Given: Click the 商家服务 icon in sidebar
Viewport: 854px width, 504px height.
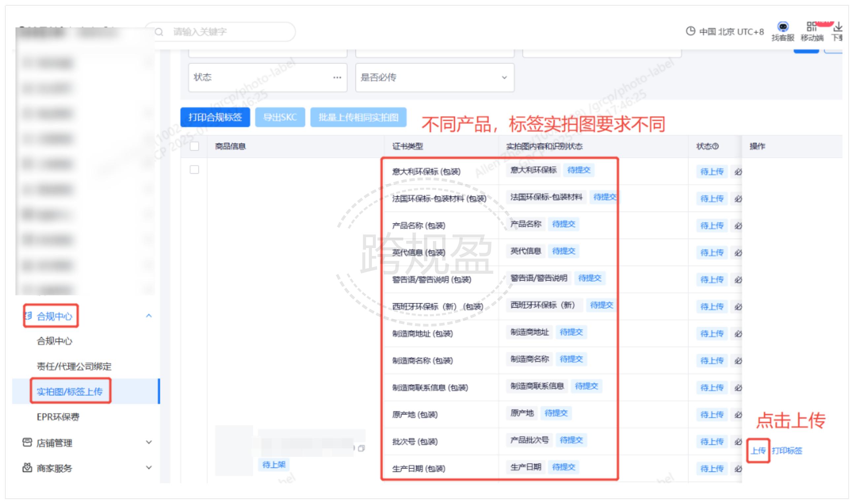Looking at the screenshot, I should (x=27, y=467).
